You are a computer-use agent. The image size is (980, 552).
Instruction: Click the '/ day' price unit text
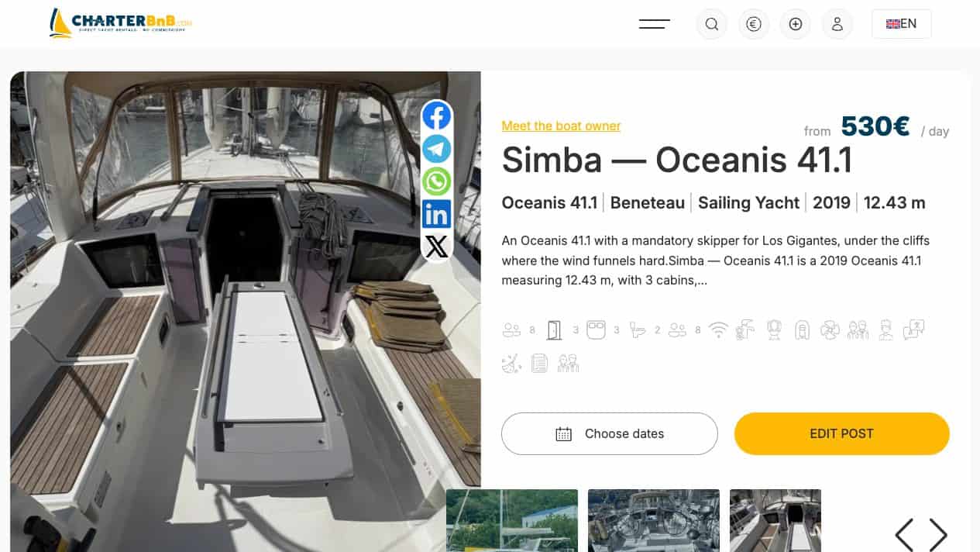[x=935, y=131]
